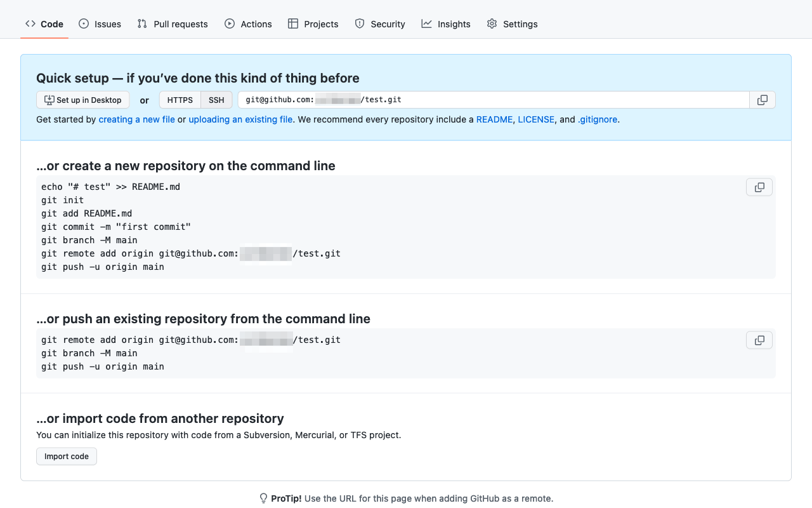The height and width of the screenshot is (508, 812).
Task: Click the 'git init' command line
Action: tap(63, 200)
